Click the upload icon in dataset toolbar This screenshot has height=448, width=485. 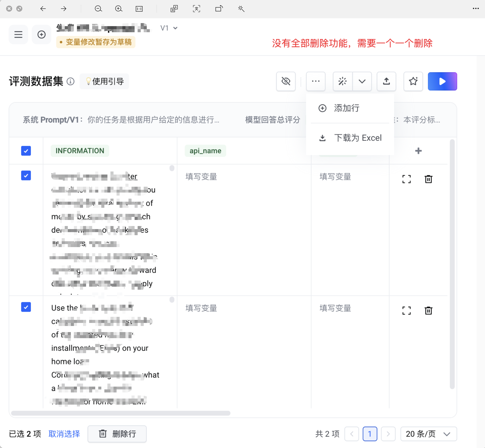[x=386, y=81]
